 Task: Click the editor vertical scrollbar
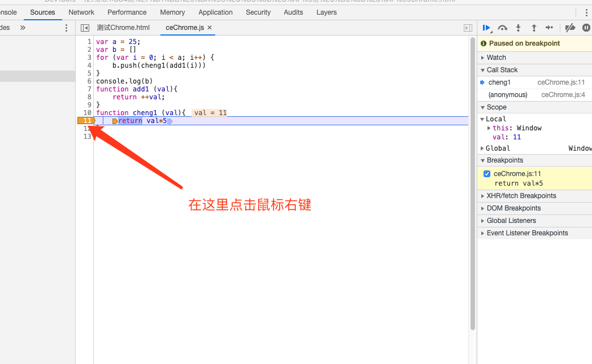473,184
